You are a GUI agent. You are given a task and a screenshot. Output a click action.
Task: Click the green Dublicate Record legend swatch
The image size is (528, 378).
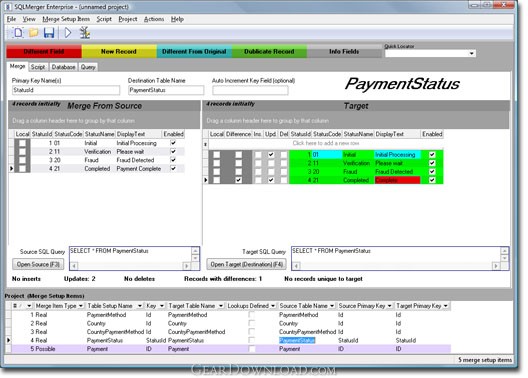269,51
